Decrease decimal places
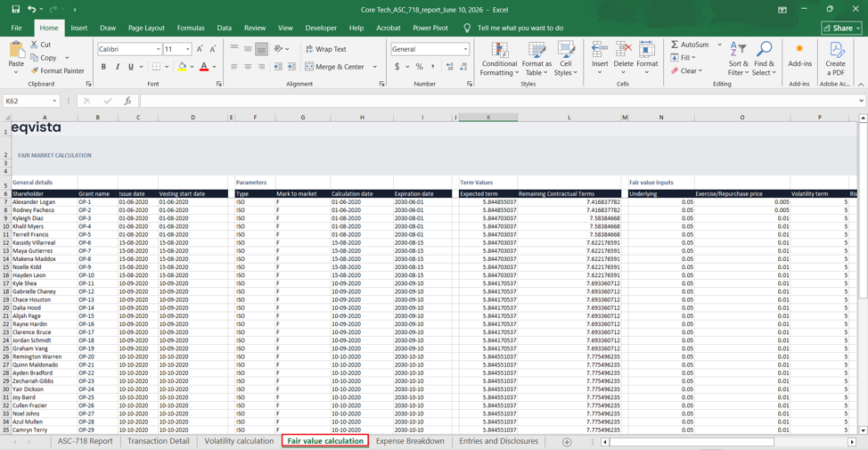The height and width of the screenshot is (450, 868). click(x=463, y=67)
